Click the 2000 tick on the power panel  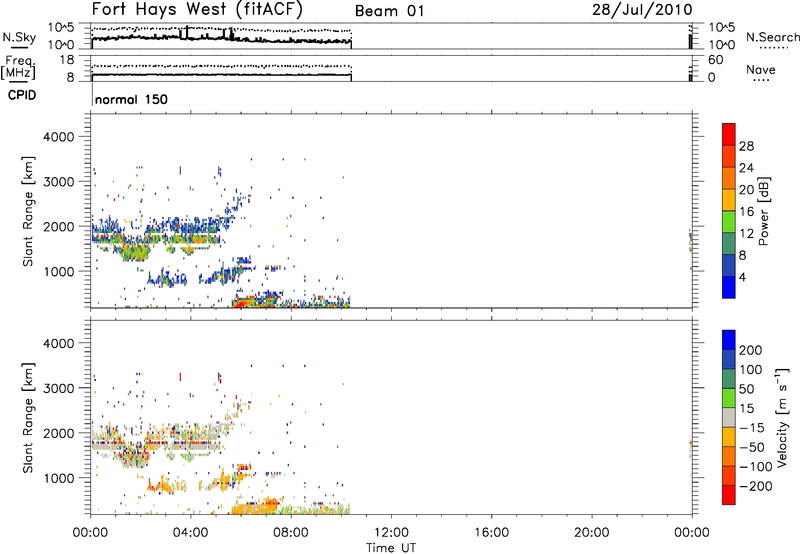coord(58,226)
